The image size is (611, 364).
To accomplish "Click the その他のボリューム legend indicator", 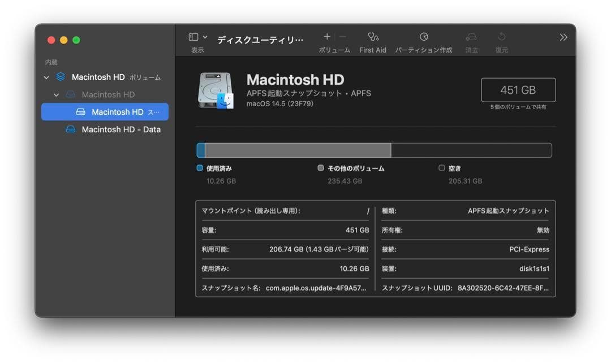I will pos(320,168).
